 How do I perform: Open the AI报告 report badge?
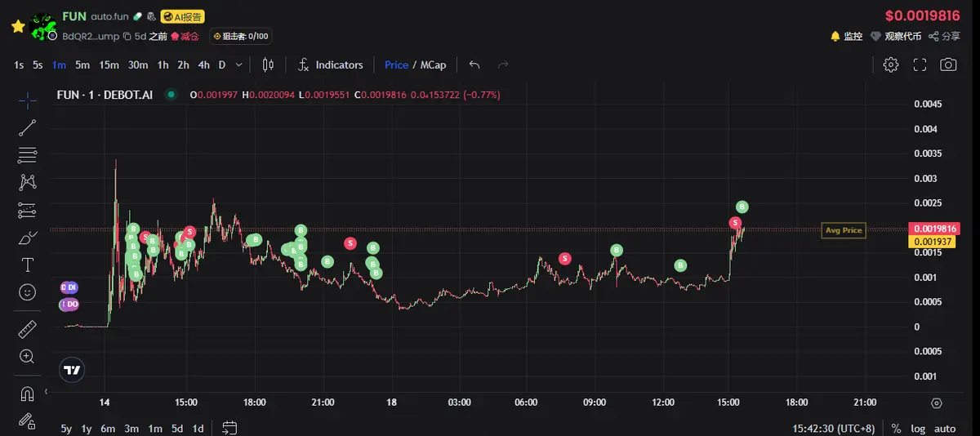tap(182, 16)
